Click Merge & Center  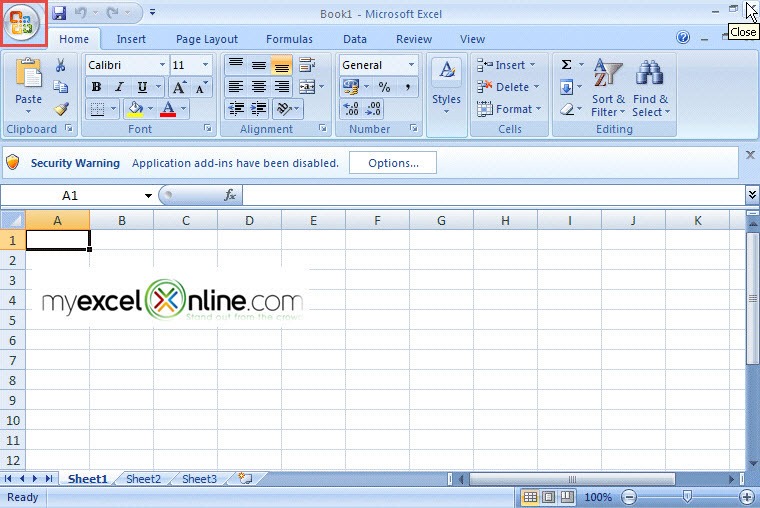(307, 87)
